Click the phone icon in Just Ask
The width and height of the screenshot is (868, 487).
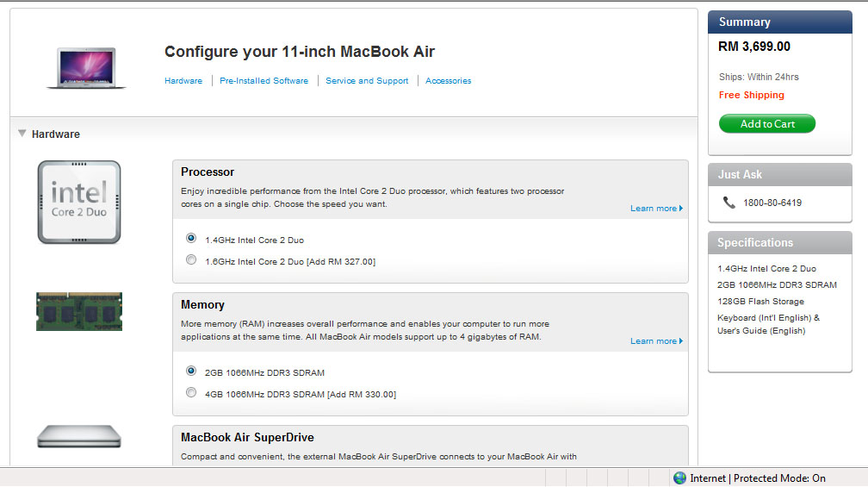pos(729,203)
